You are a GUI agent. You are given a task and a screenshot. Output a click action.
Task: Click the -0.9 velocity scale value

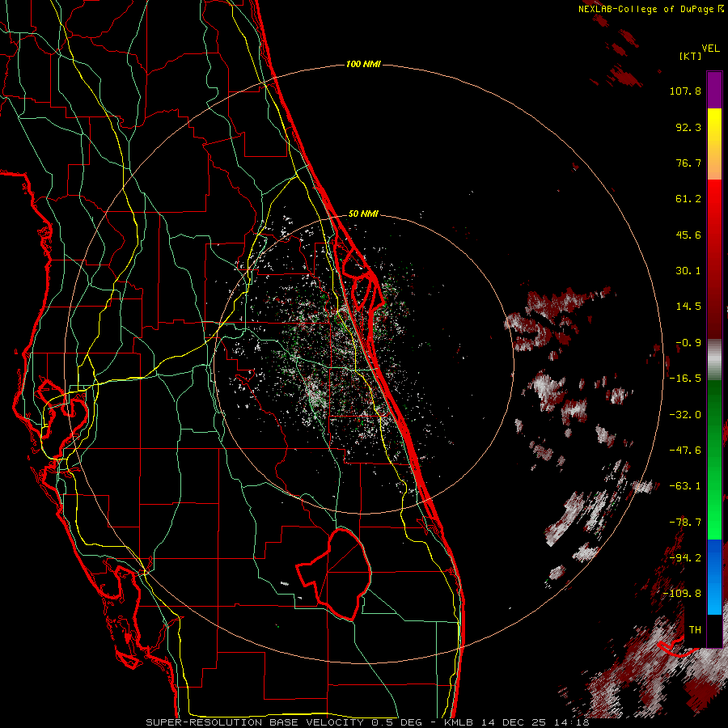(x=688, y=343)
